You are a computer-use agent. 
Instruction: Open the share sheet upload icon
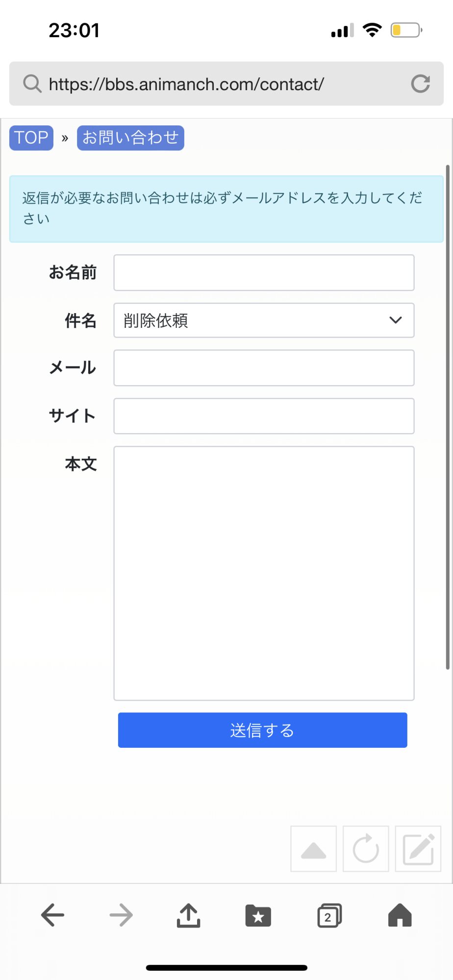(189, 915)
